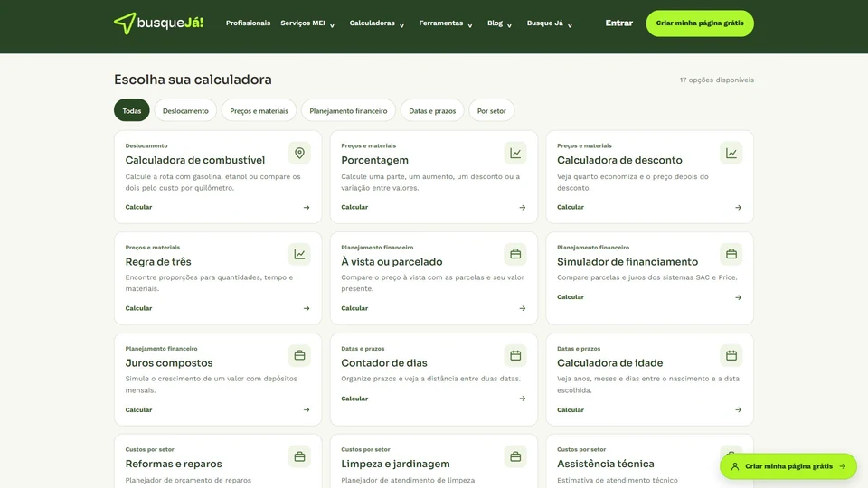Image resolution: width=868 pixels, height=488 pixels.
Task: Open the Assistência técnica title
Action: 606,464
